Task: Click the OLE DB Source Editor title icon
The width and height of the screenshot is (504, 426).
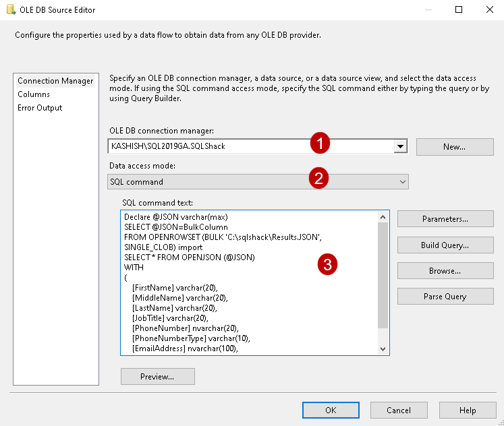Action: (x=11, y=10)
